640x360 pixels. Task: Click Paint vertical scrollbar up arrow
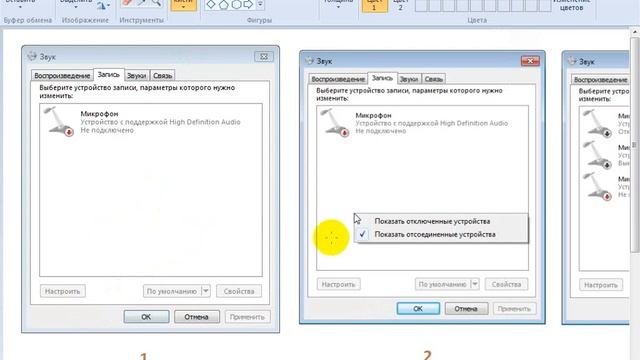pyautogui.click(x=635, y=31)
